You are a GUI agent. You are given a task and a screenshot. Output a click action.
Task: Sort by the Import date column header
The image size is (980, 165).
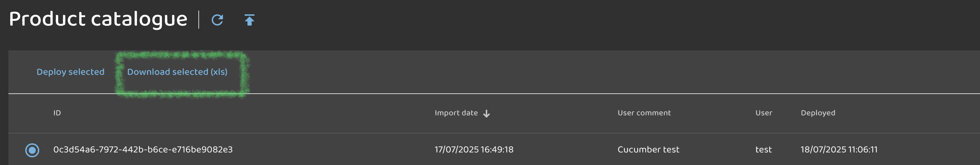point(456,113)
